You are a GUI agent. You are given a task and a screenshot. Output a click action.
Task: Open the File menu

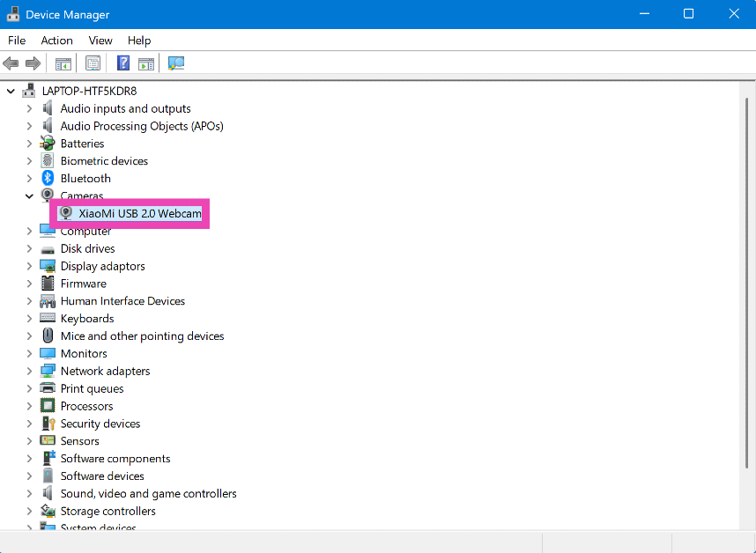(17, 41)
